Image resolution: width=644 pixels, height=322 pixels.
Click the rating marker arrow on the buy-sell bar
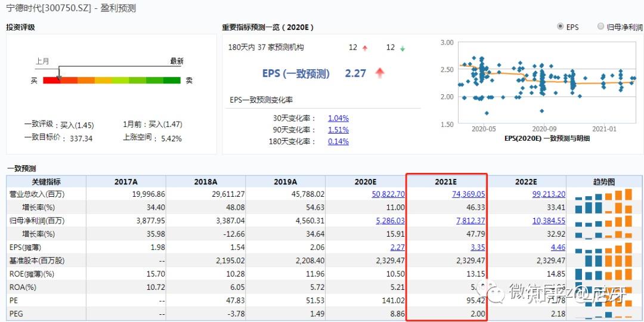58,78
